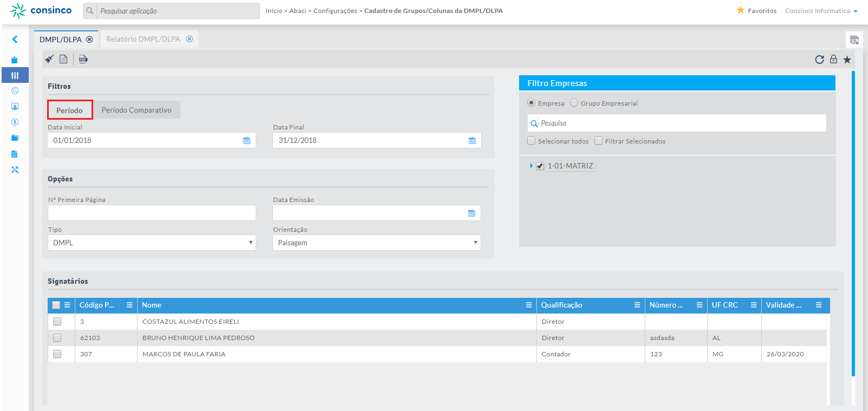Viewport: 868px width, 411px height.
Task: Click the document report icon in the toolbar
Action: click(x=63, y=59)
